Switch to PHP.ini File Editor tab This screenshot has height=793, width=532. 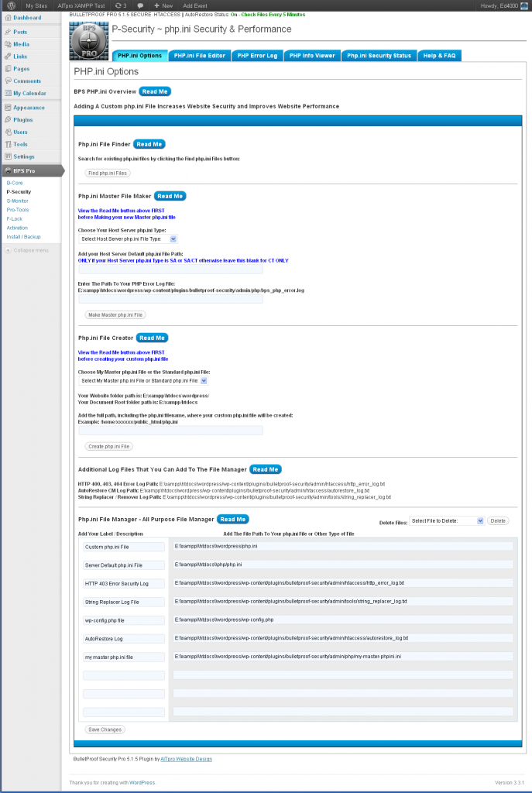[200, 56]
